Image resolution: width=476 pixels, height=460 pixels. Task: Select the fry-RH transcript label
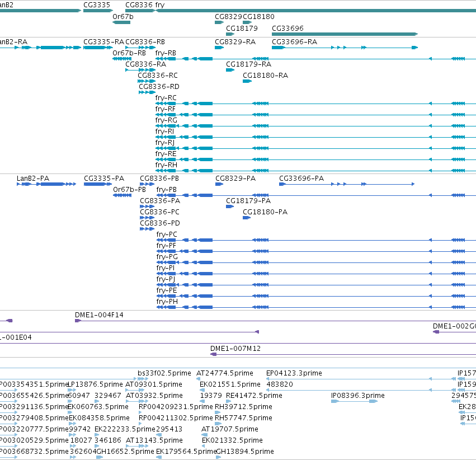click(x=166, y=166)
